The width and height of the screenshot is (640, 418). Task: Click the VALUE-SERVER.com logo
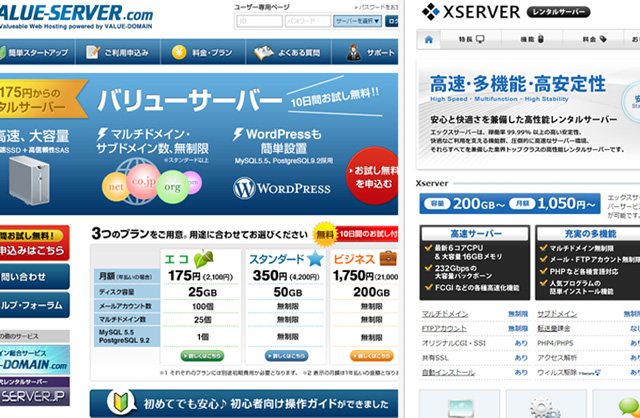76,16
